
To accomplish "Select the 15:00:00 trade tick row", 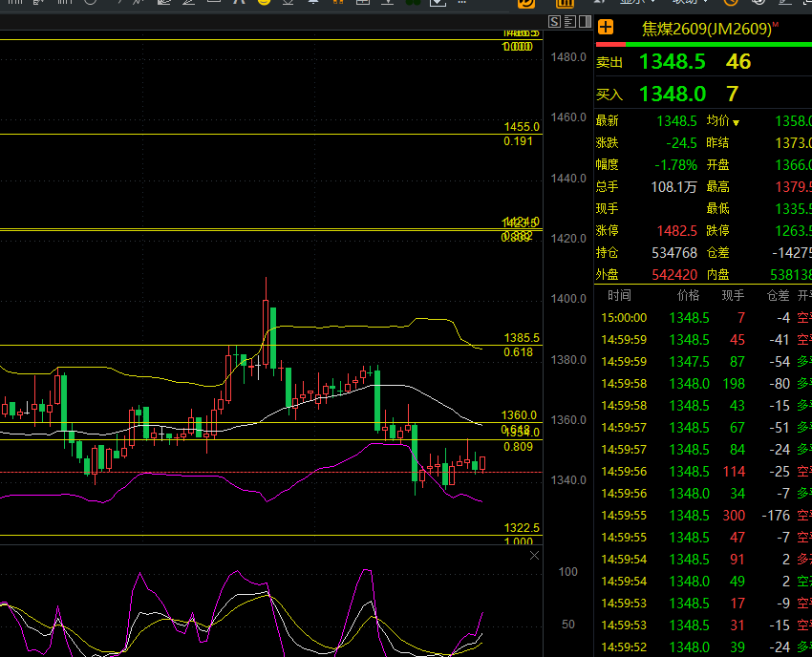I will [704, 318].
